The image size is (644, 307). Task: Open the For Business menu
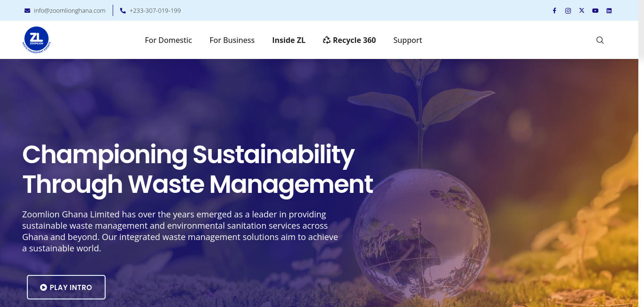coord(232,40)
